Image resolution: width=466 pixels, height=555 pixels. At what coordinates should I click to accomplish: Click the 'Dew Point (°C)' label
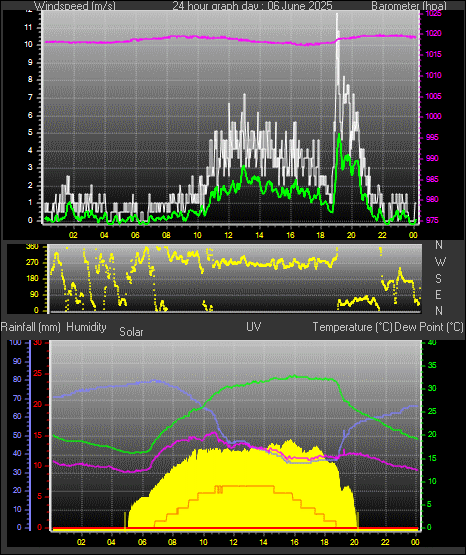[x=429, y=327]
